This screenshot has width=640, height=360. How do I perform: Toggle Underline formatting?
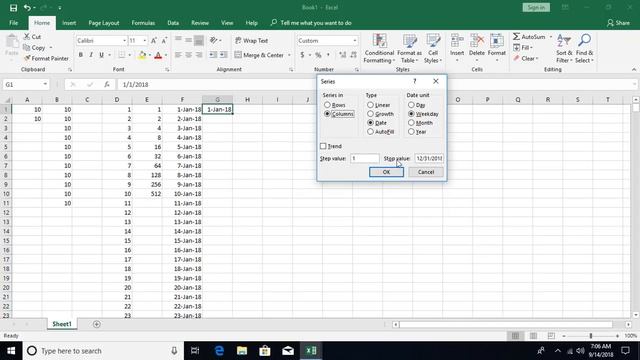(x=101, y=55)
